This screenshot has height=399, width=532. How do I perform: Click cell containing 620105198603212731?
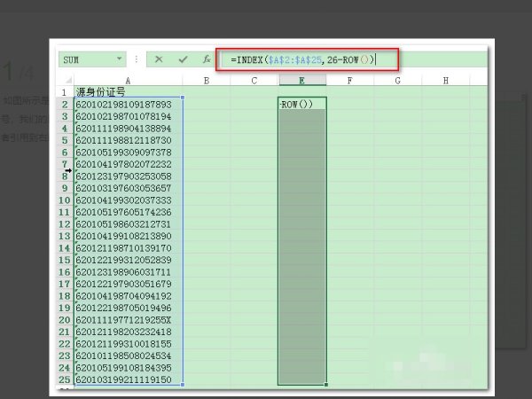pyautogui.click(x=129, y=224)
